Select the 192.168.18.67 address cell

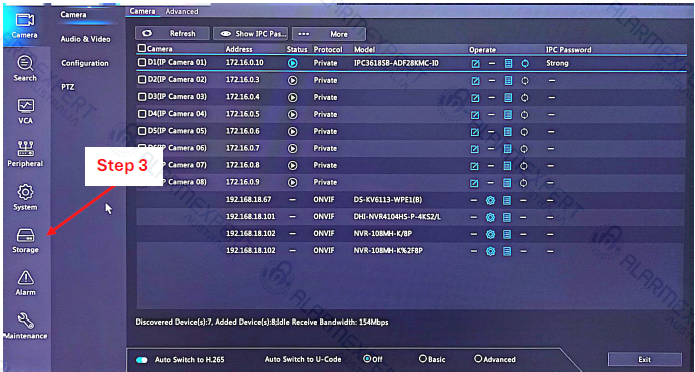pyautogui.click(x=249, y=200)
